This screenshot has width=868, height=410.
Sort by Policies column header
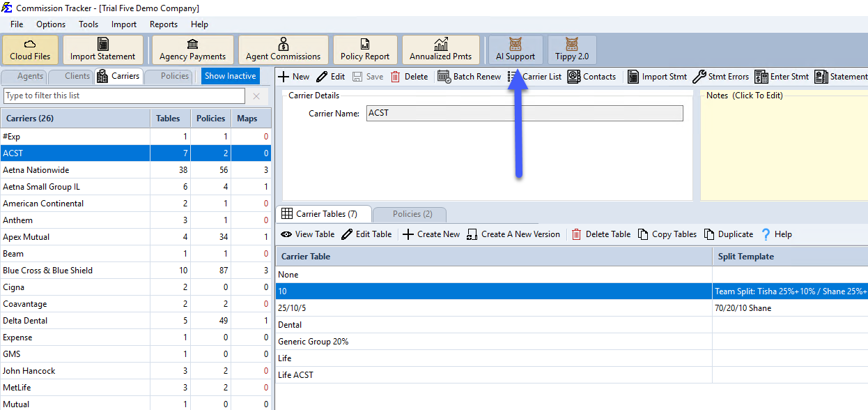(x=210, y=119)
